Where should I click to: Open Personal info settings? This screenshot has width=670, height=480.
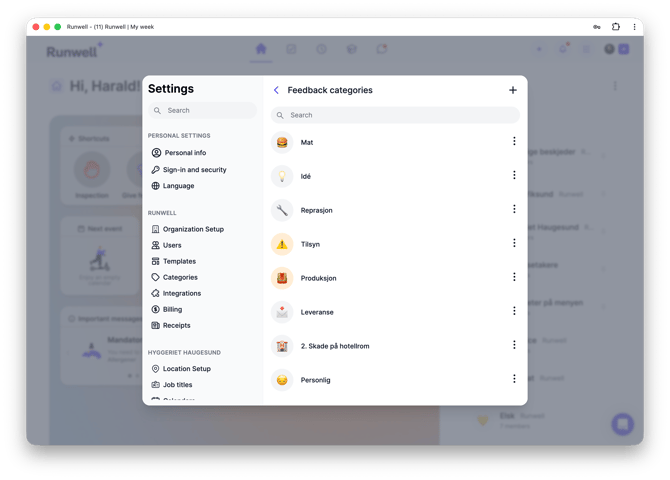pos(179,153)
